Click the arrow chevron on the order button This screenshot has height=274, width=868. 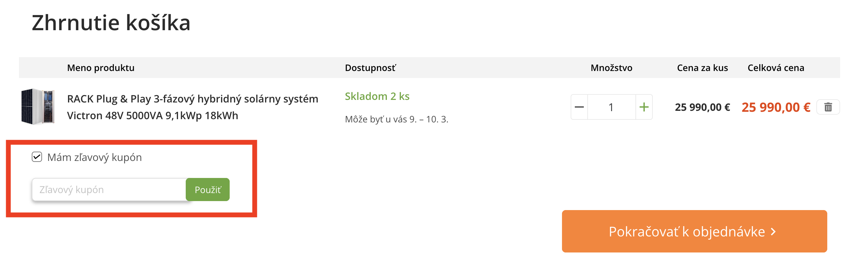(773, 232)
